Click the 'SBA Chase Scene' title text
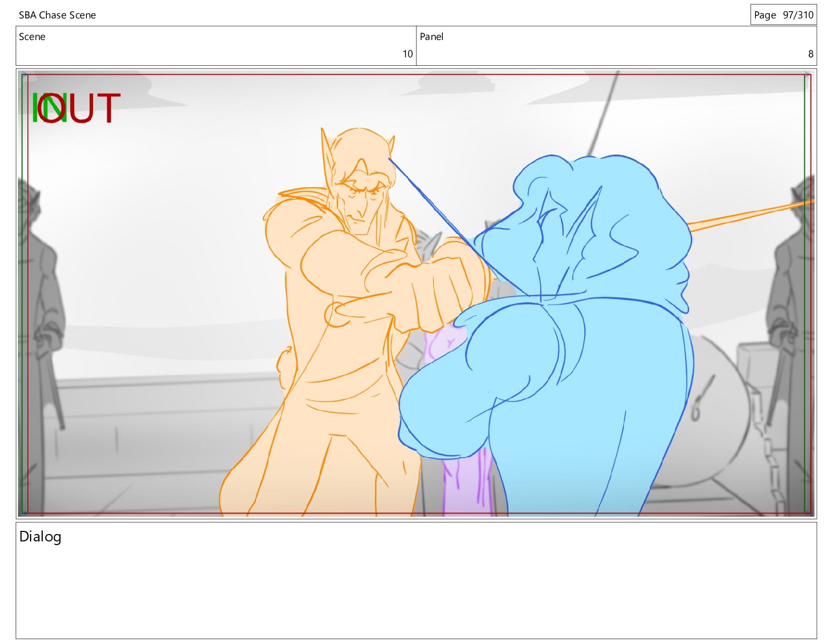Viewport: 834px width, 644px height. (x=57, y=15)
